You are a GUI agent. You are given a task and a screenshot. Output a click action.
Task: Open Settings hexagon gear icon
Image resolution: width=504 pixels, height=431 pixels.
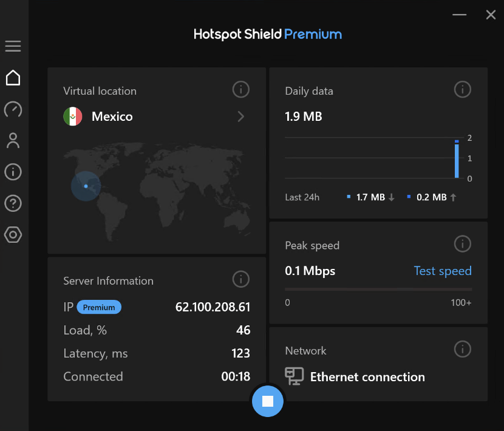point(13,235)
